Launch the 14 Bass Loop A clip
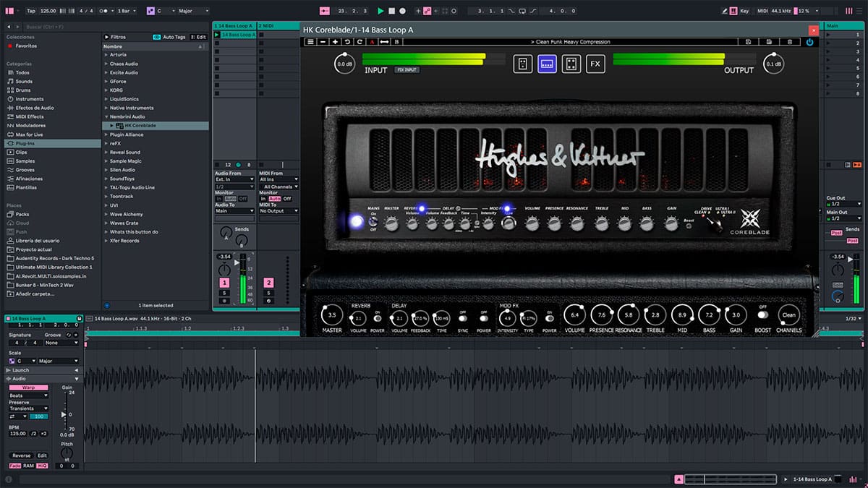Screen dimensions: 868x488 [218, 35]
